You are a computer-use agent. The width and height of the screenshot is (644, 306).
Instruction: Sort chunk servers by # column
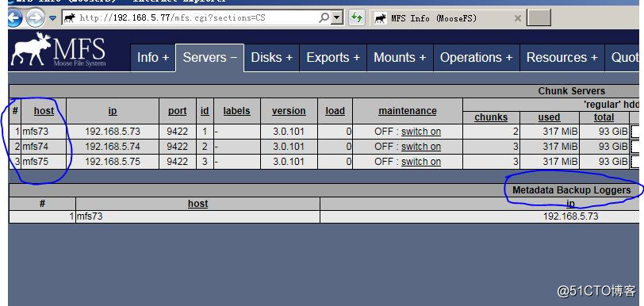pyautogui.click(x=15, y=111)
